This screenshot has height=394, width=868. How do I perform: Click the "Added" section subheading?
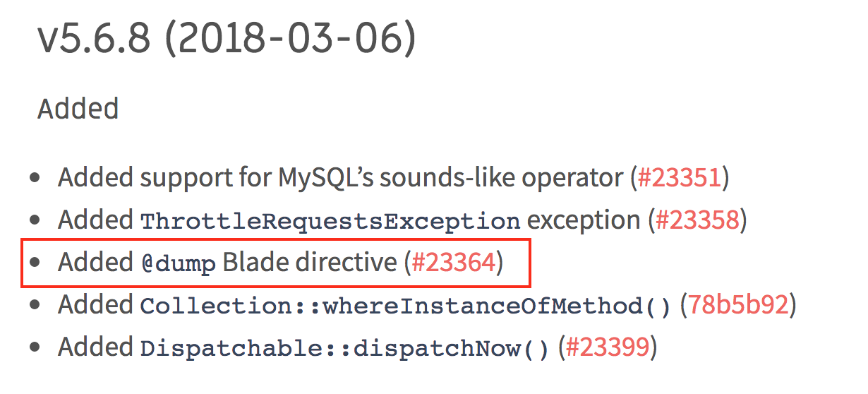click(78, 109)
